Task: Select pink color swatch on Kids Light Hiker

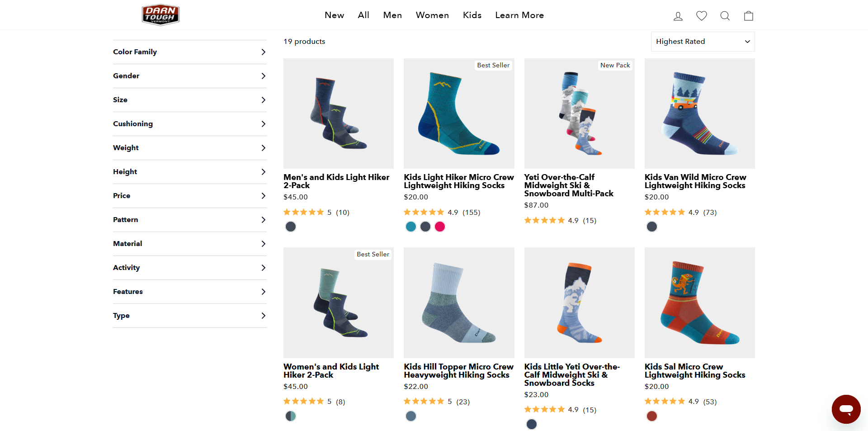Action: pos(440,227)
